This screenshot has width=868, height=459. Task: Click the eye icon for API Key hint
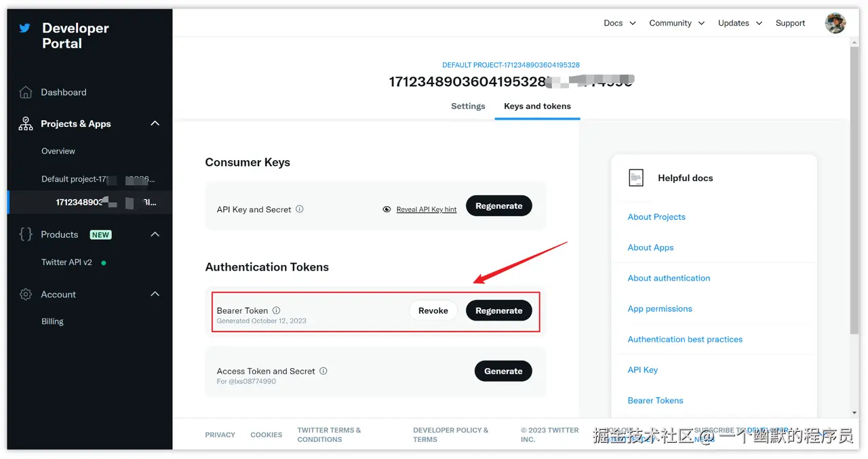[x=387, y=209]
